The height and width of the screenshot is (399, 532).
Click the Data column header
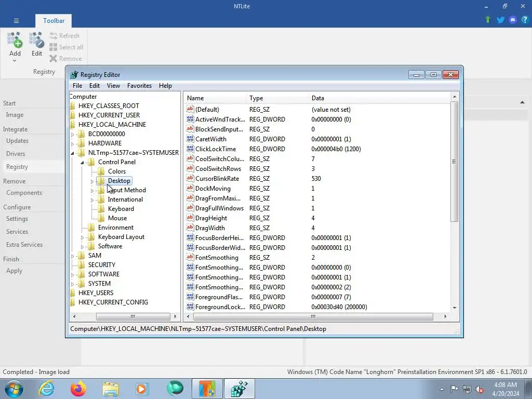(380, 98)
